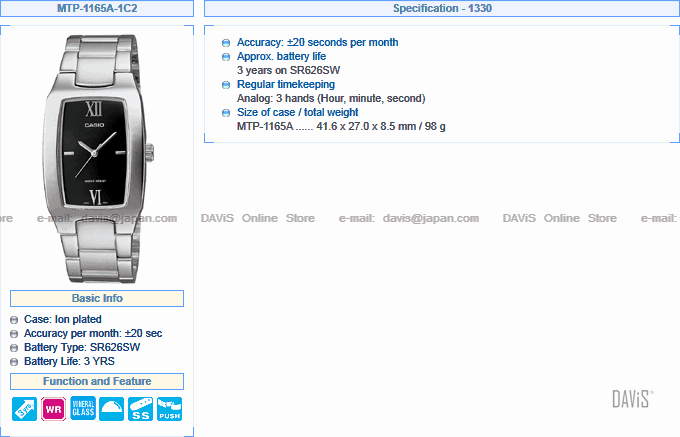
Task: Select the SS stainless steel band icon
Action: [x=141, y=409]
